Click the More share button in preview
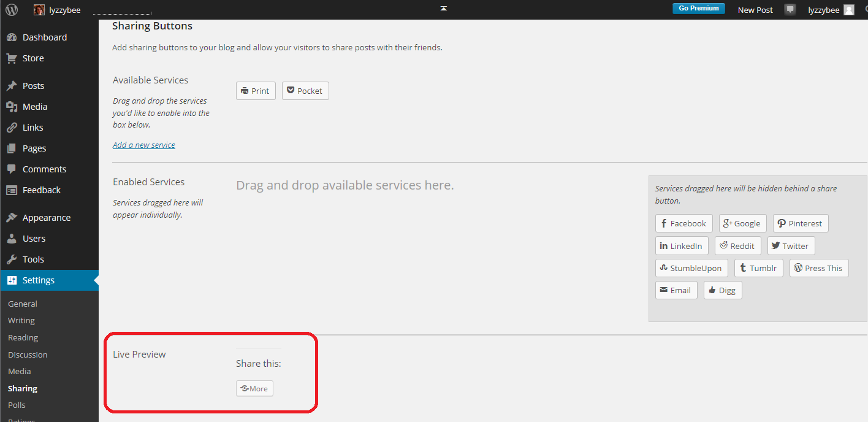 tap(254, 388)
